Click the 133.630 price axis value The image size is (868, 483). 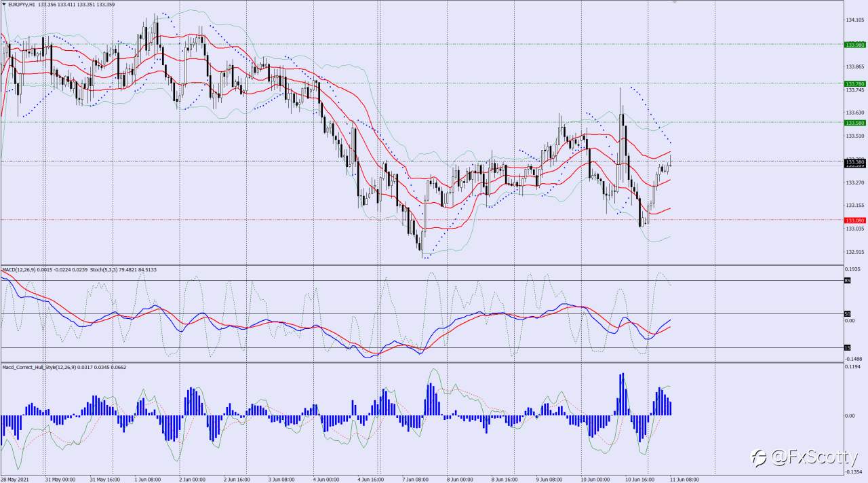coord(854,113)
